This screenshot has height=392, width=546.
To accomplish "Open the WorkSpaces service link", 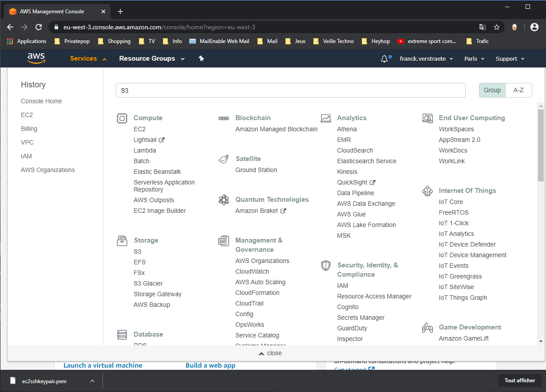I will (456, 129).
